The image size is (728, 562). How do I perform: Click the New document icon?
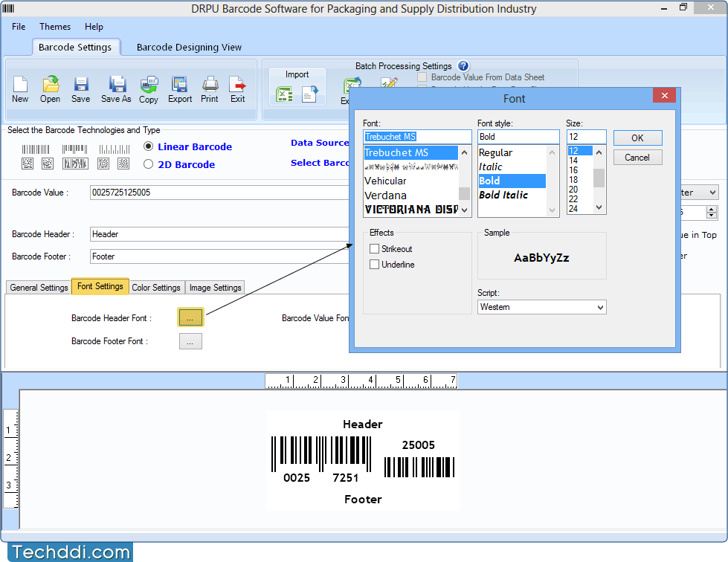coord(20,84)
